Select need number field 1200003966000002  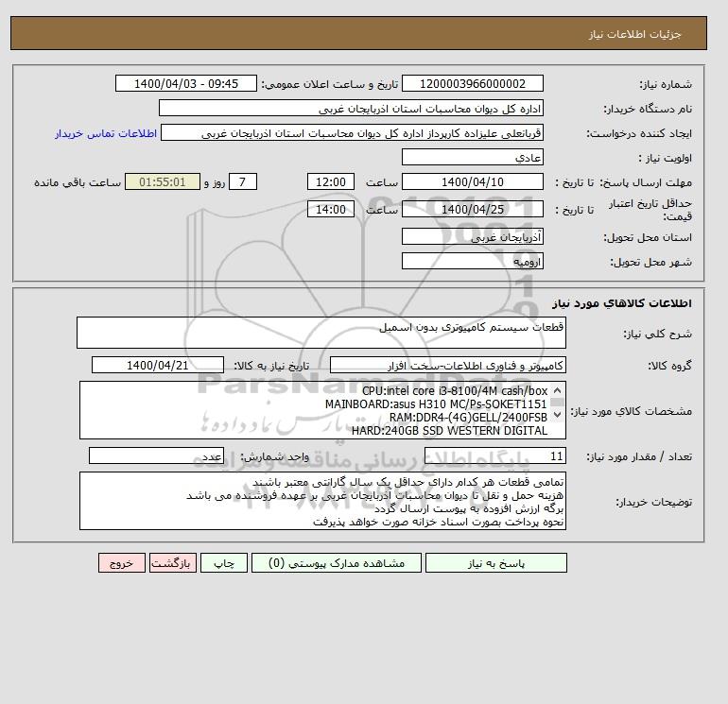(472, 83)
